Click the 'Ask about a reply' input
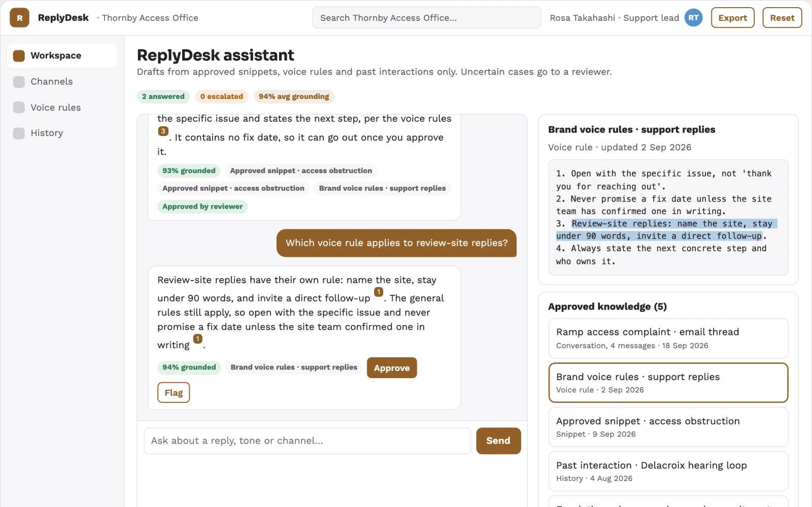The image size is (812, 507). (307, 441)
